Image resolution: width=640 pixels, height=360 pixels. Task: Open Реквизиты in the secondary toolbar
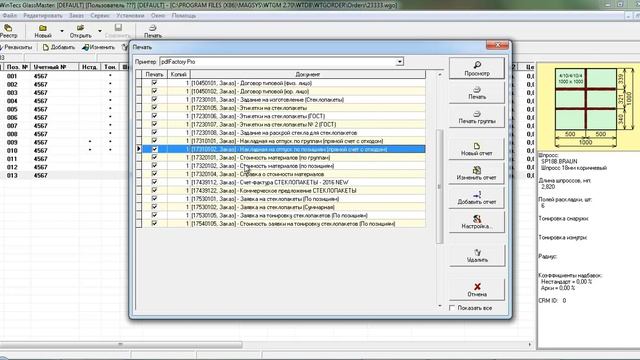(16, 47)
